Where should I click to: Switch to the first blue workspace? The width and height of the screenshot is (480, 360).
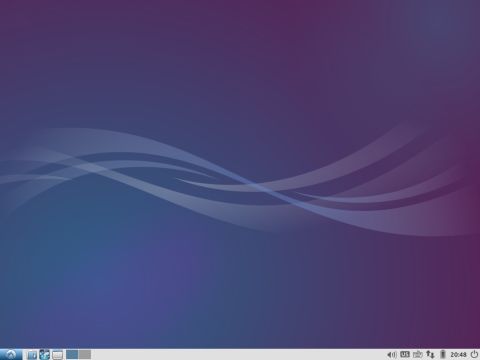pyautogui.click(x=72, y=354)
